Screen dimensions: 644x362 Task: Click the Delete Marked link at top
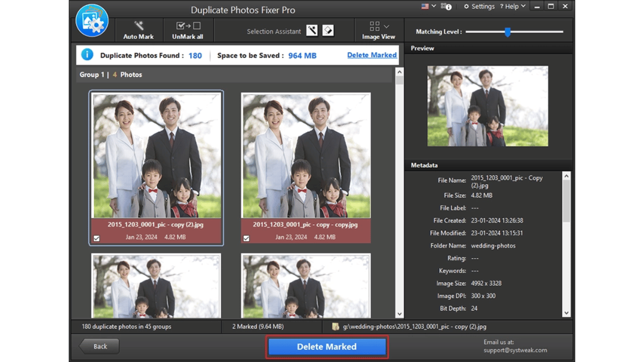tap(372, 55)
